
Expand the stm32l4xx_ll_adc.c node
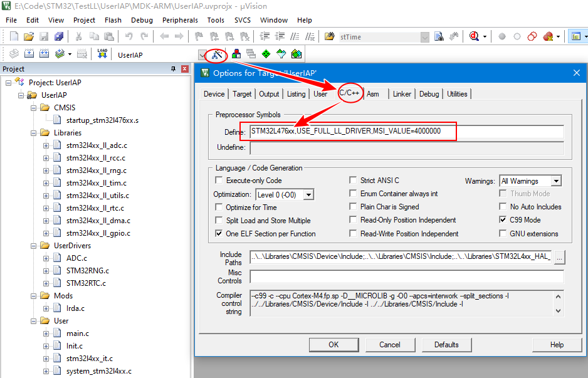tap(46, 145)
